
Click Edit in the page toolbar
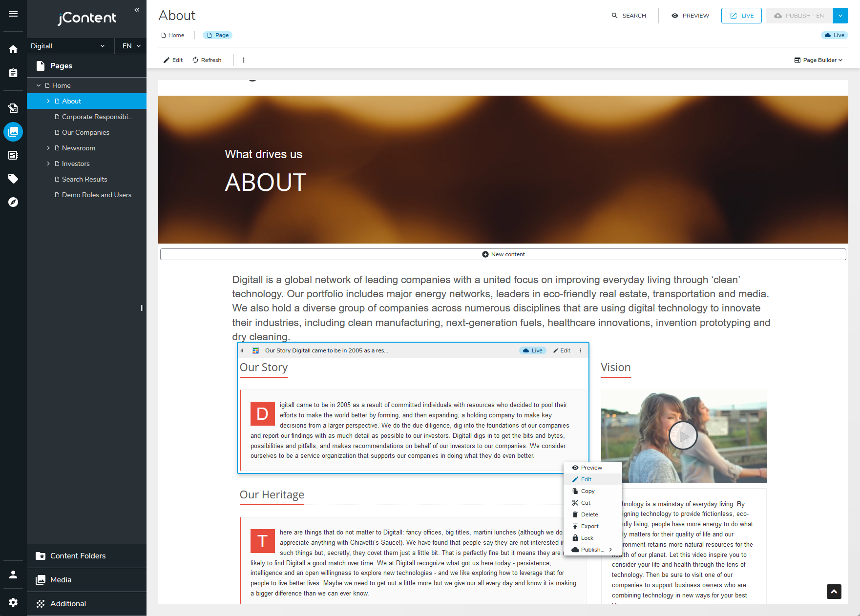(x=173, y=60)
